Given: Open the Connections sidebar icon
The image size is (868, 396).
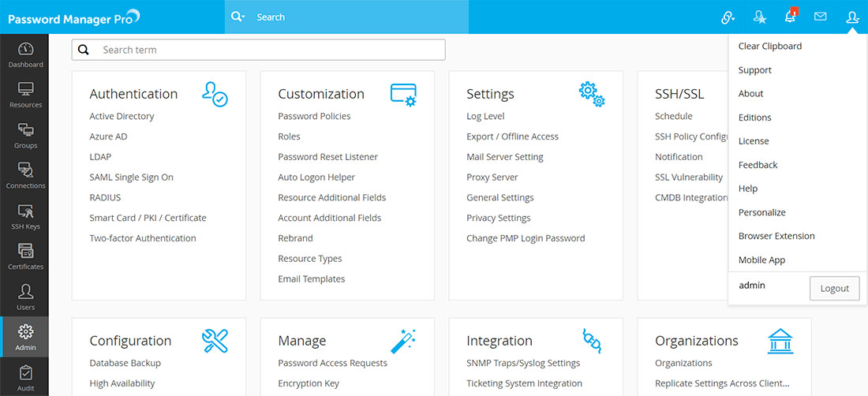Looking at the screenshot, I should 25,170.
